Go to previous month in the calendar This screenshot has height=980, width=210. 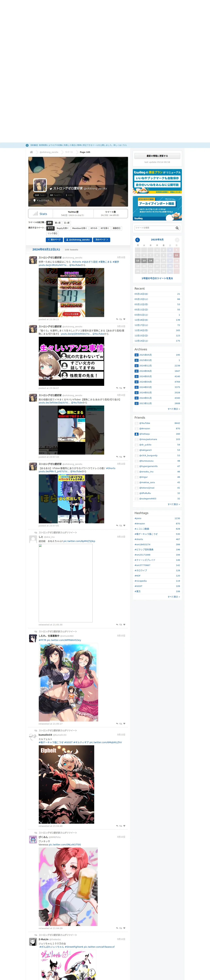tap(138, 240)
